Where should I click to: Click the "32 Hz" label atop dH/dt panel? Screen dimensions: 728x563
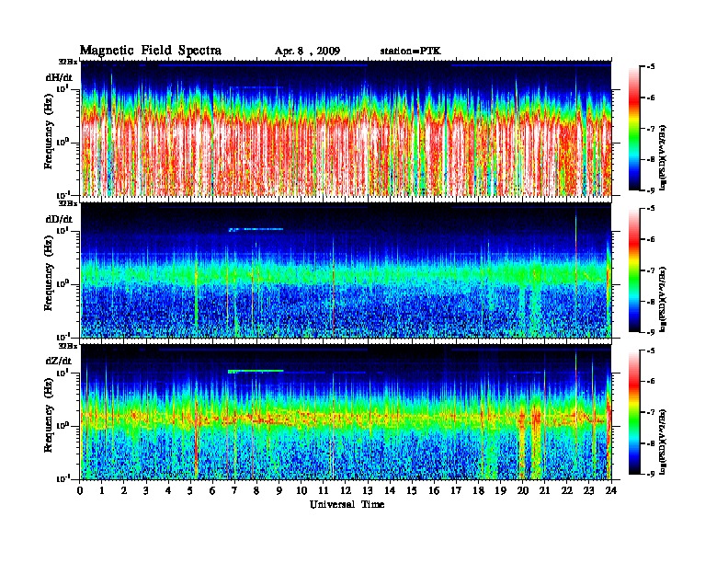(68, 62)
